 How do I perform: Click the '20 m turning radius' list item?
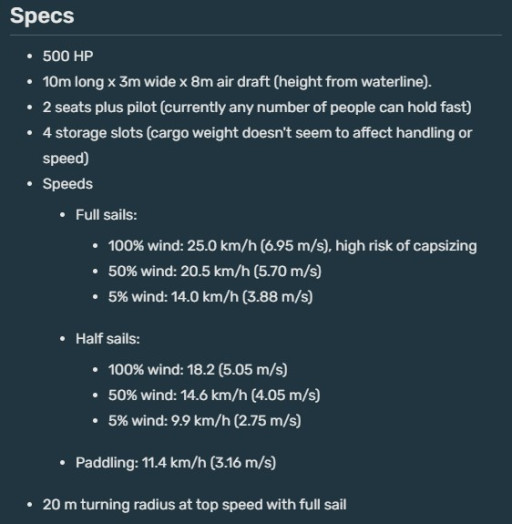[x=195, y=505]
